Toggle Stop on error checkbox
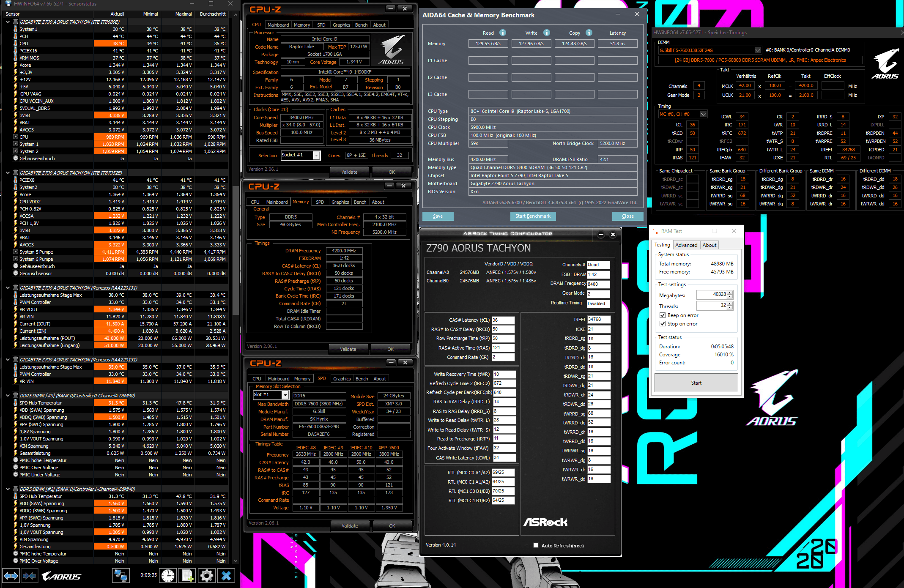The image size is (904, 588). (663, 324)
